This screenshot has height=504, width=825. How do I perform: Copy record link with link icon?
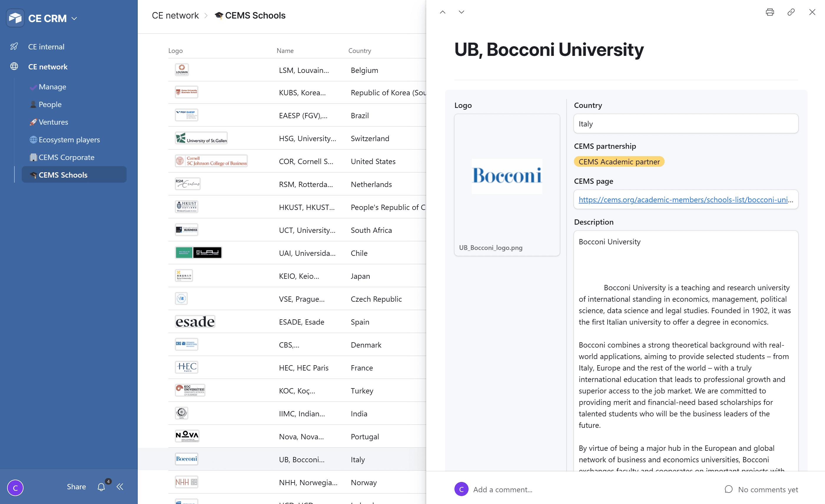[791, 12]
